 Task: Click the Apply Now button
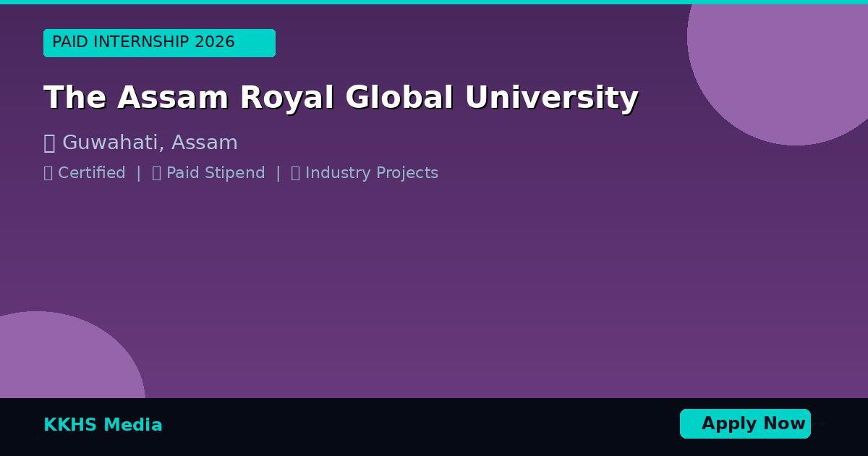tap(745, 423)
